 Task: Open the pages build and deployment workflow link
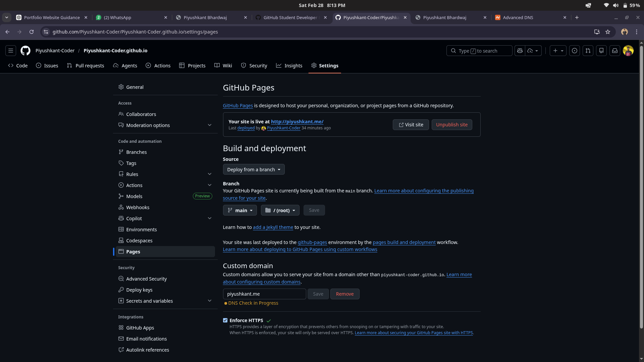pyautogui.click(x=404, y=242)
